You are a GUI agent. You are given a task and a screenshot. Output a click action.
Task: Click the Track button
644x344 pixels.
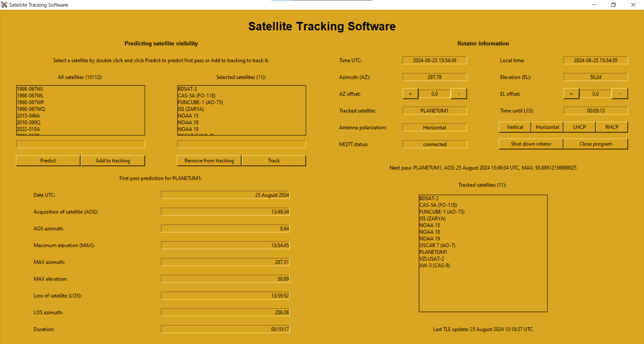(x=274, y=160)
